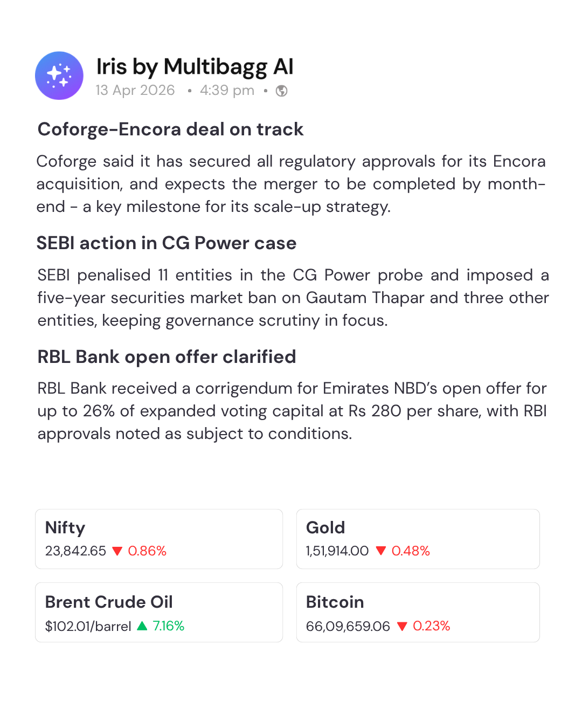Screen dimensions: 582x728
Task: Select the Gold market card
Action: click(418, 539)
